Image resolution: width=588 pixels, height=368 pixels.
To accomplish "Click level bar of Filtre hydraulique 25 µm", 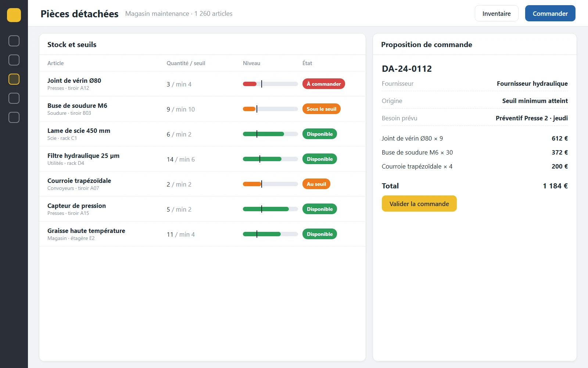I will [x=270, y=159].
